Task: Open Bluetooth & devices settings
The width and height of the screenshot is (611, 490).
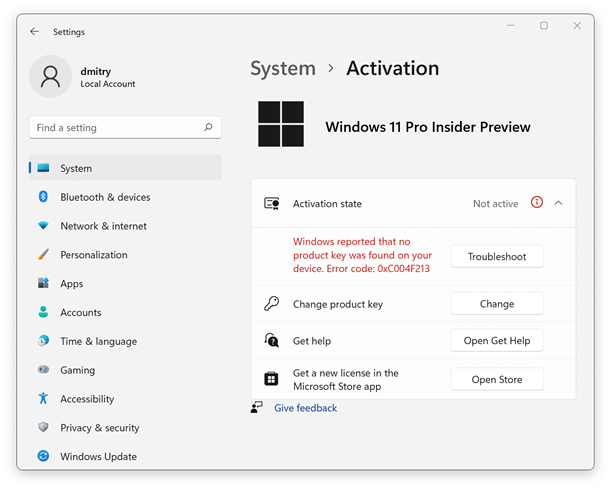Action: (125, 197)
